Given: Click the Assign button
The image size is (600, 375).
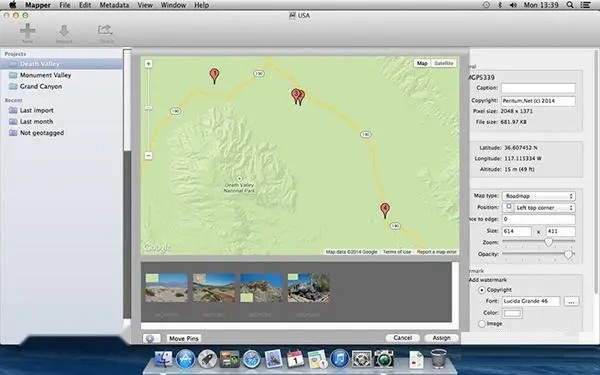Looking at the screenshot, I should click(x=441, y=338).
